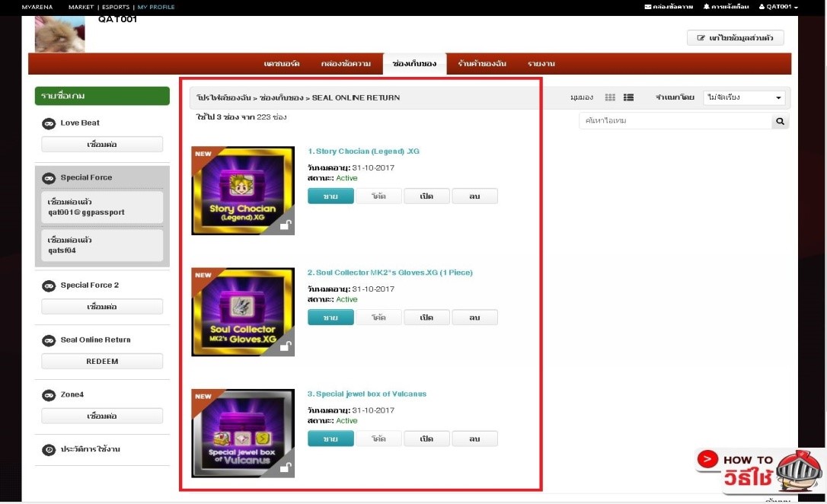
Task: Switch to grid view icon
Action: pyautogui.click(x=610, y=97)
